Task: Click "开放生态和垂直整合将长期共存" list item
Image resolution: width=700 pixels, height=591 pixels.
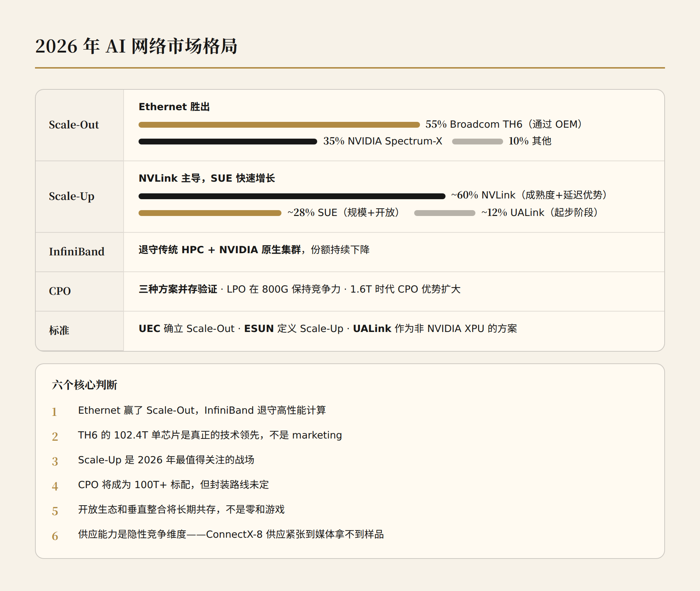Action: (x=182, y=510)
